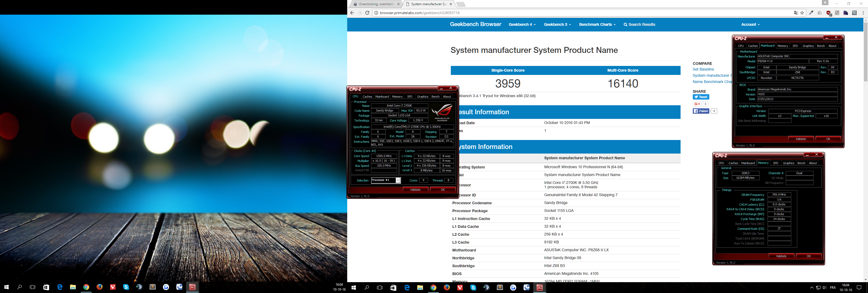The height and width of the screenshot is (293, 868).
Task: Open Caches tab in the CPU-Z processor window
Action: (367, 97)
